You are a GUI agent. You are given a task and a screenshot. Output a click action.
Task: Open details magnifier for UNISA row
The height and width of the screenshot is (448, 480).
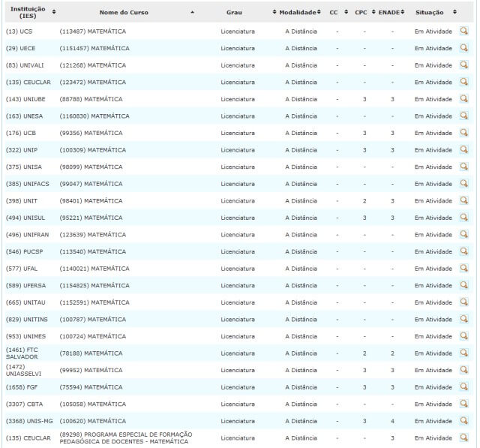click(x=463, y=167)
